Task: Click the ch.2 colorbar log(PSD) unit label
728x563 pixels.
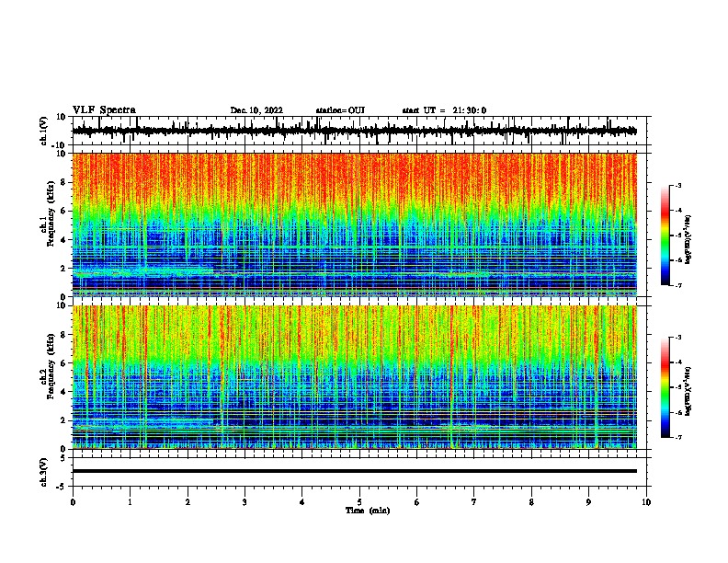Action: click(688, 391)
